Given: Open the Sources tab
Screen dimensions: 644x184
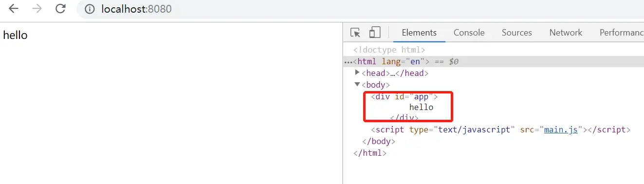Looking at the screenshot, I should pyautogui.click(x=517, y=33).
